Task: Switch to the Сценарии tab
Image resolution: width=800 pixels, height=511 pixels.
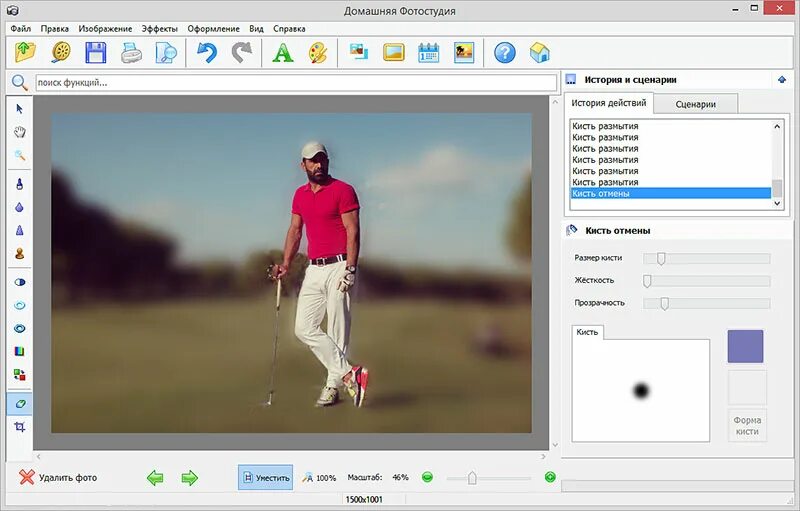Action: tap(695, 104)
